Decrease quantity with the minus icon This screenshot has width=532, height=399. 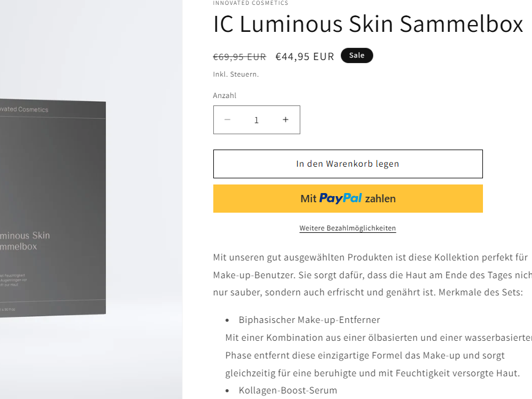coord(227,120)
